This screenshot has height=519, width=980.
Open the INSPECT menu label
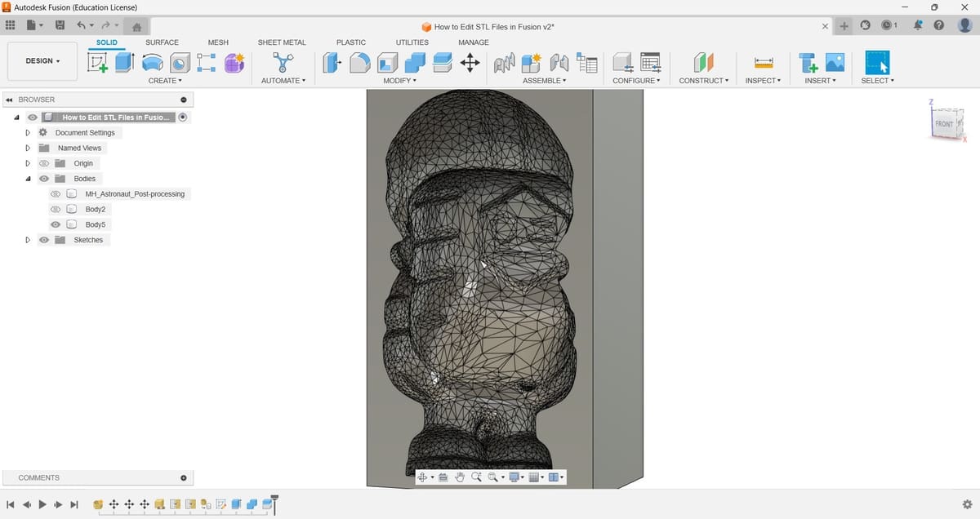(x=764, y=81)
